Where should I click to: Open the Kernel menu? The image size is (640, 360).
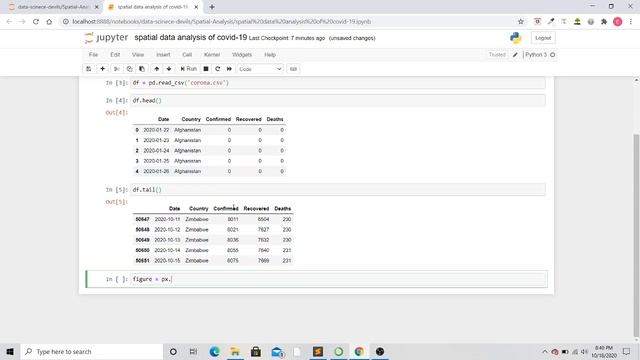pyautogui.click(x=212, y=55)
